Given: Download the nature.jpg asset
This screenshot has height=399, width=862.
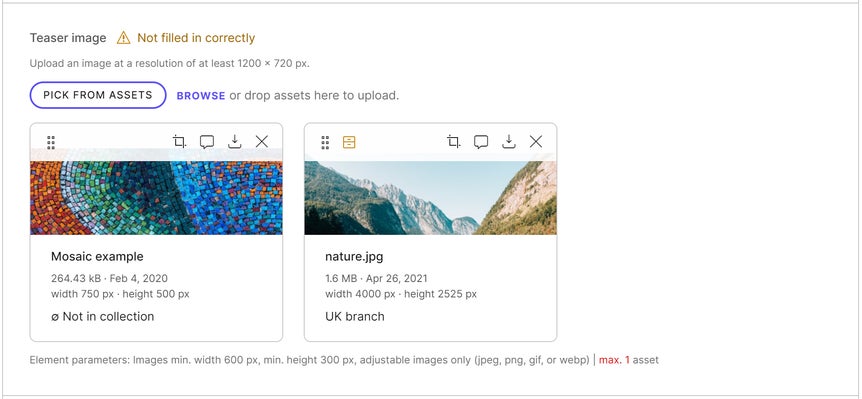Looking at the screenshot, I should tap(509, 142).
